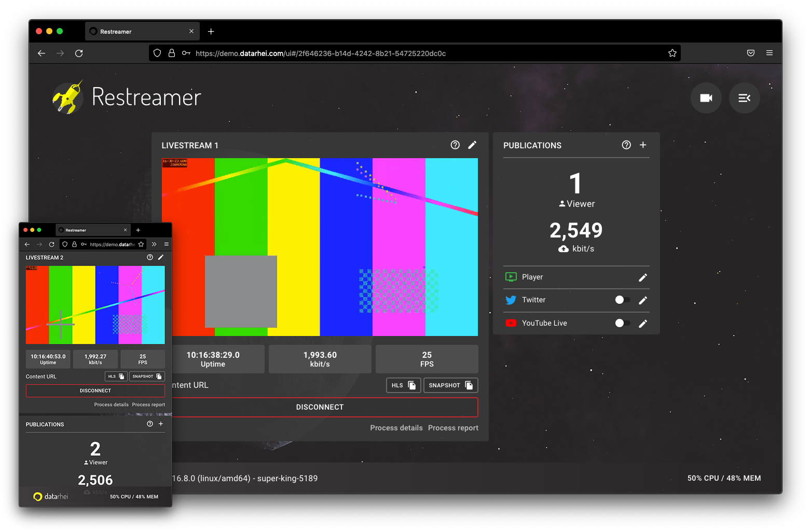Copy the HLS content URL for Livestream 1
This screenshot has height=532, width=811.
click(x=403, y=385)
